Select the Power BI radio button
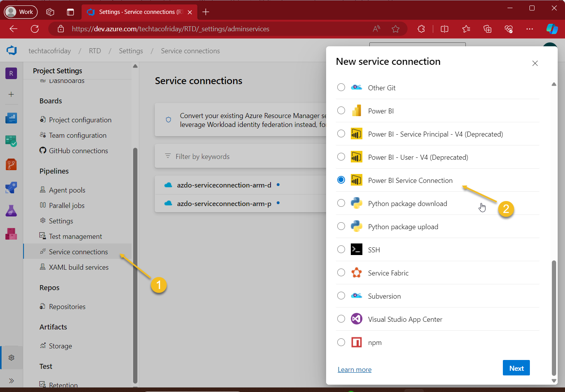The image size is (565, 392). tap(341, 110)
